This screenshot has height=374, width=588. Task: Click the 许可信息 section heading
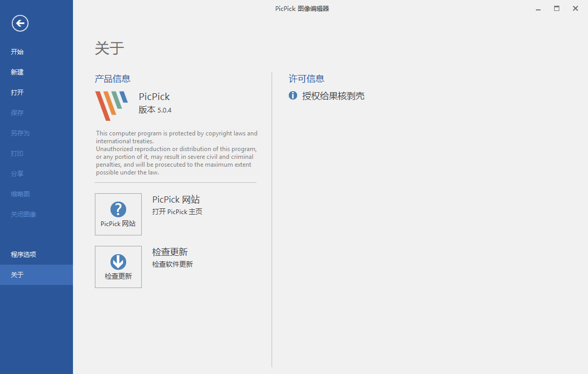pyautogui.click(x=307, y=79)
